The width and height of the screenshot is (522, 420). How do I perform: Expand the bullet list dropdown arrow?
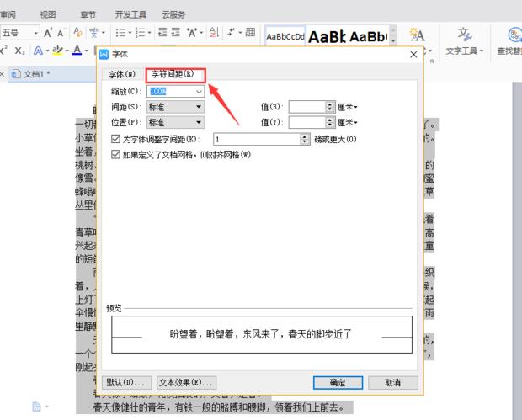pyautogui.click(x=130, y=33)
